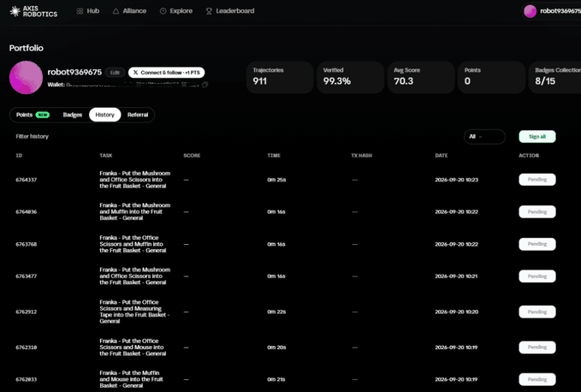Click the Office Scissors and Mouse task
Image resolution: width=581 pixels, height=392 pixels.
(x=133, y=347)
